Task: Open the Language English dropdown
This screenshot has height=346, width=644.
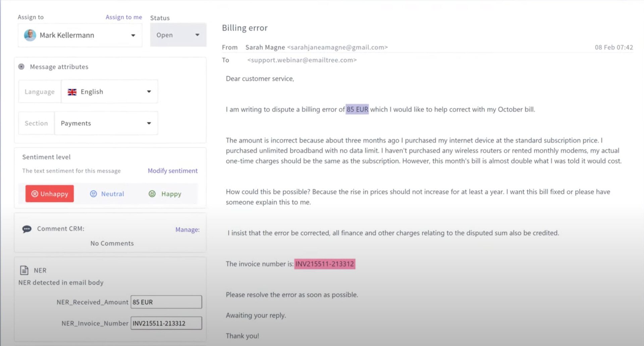Action: (x=109, y=92)
